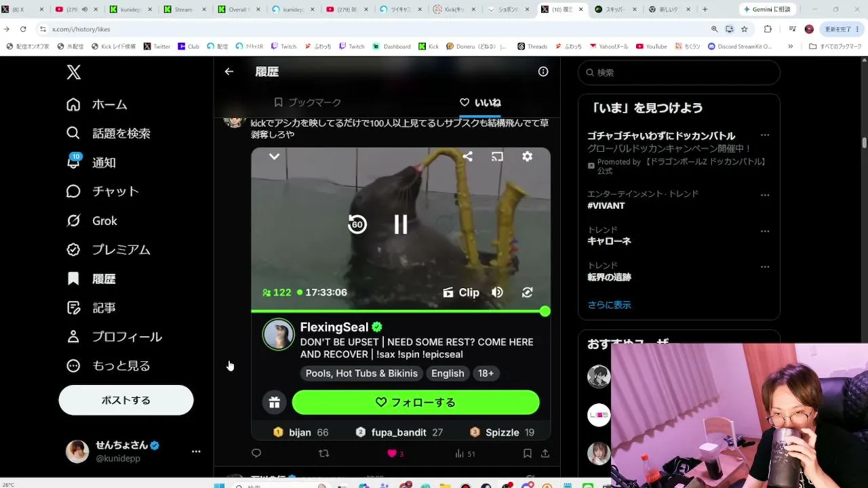
Task: View post analytics showing 51
Action: point(465,453)
